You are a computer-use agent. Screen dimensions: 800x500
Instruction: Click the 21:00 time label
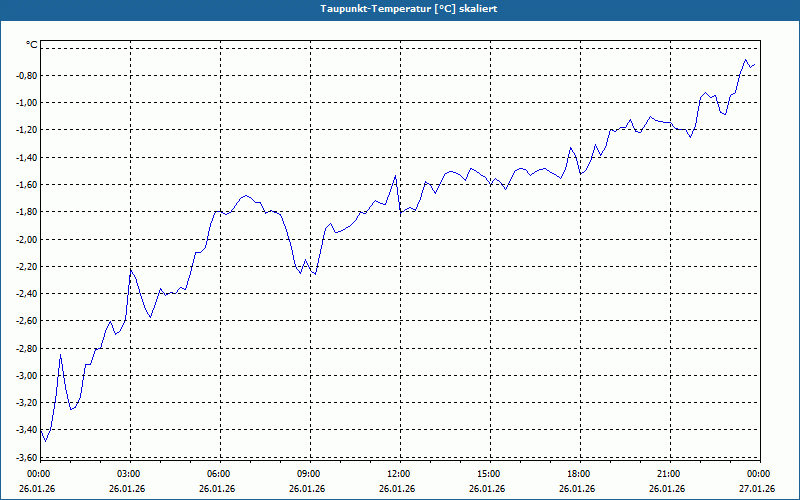pos(669,474)
